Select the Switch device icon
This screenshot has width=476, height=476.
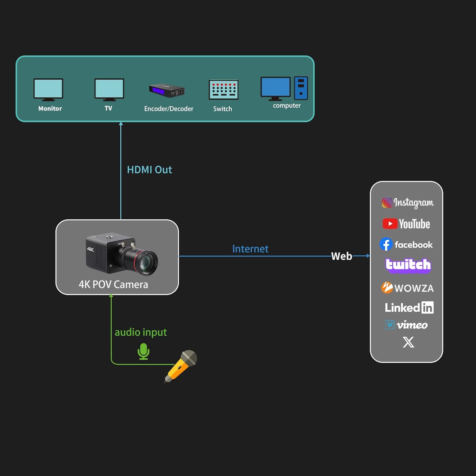pos(223,90)
